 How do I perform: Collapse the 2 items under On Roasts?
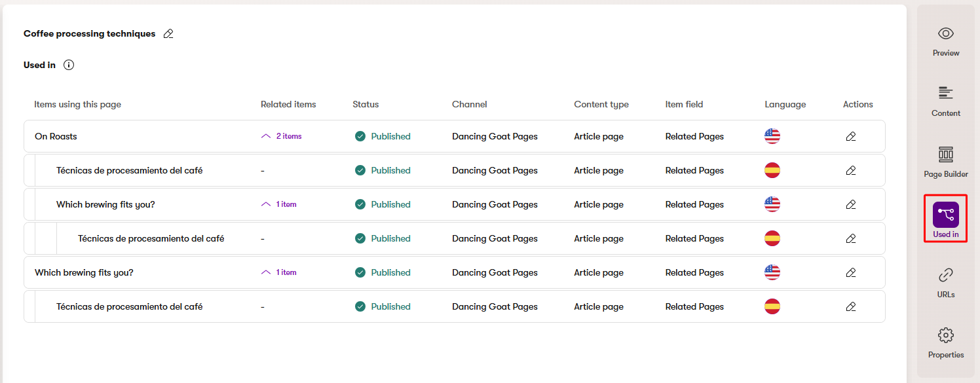tap(265, 135)
